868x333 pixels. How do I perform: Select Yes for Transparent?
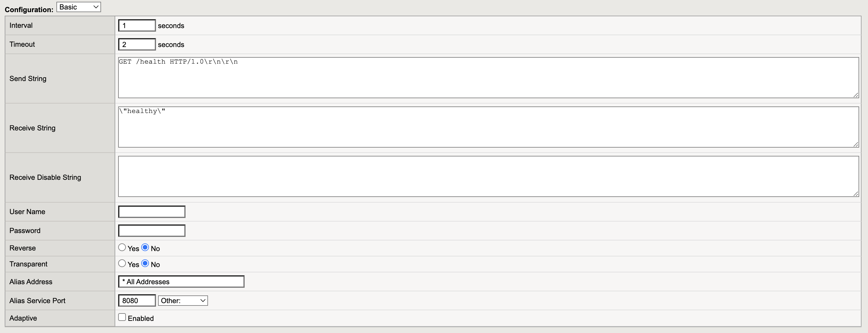coord(122,263)
